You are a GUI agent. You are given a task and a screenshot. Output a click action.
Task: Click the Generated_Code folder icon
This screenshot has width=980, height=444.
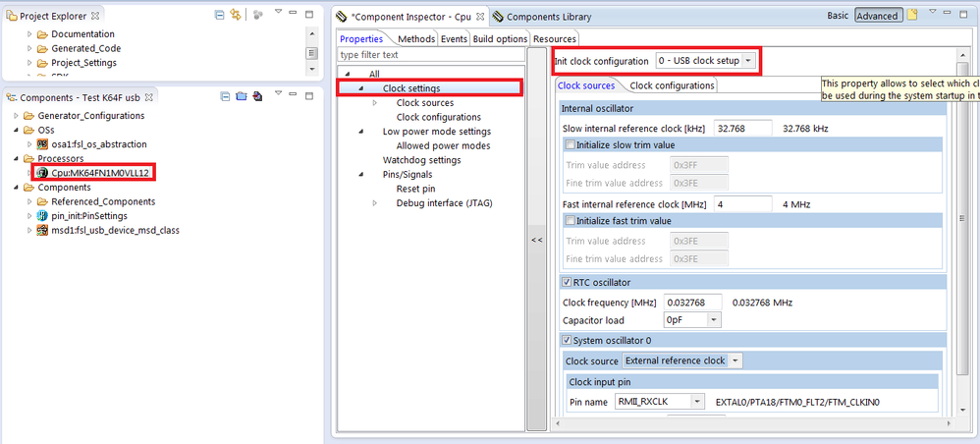pyautogui.click(x=42, y=49)
